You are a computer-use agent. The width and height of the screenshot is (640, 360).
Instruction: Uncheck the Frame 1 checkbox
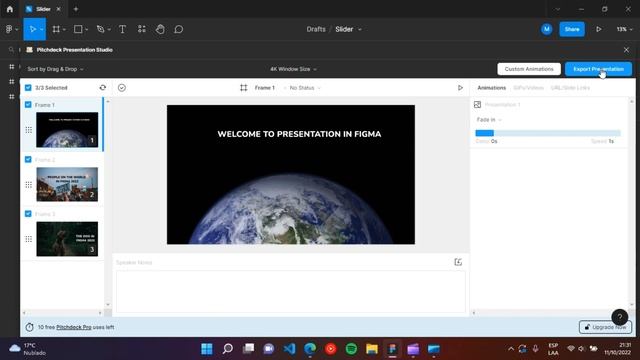point(28,104)
